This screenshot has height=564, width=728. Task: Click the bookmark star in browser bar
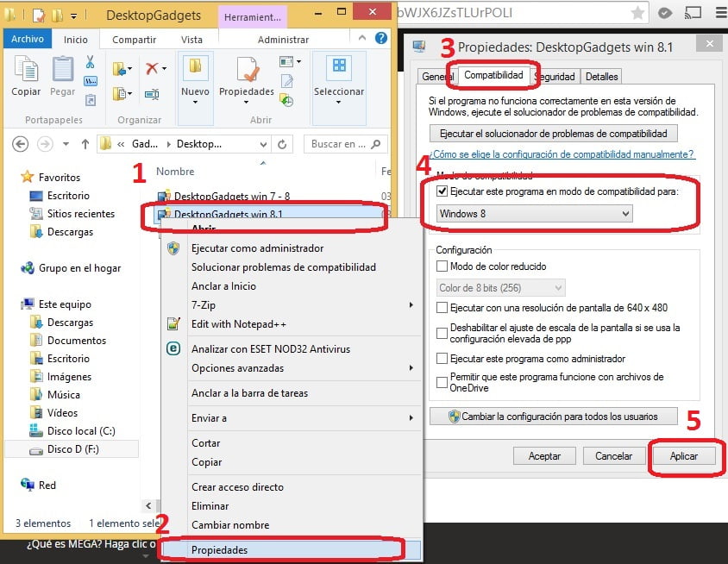tap(638, 13)
